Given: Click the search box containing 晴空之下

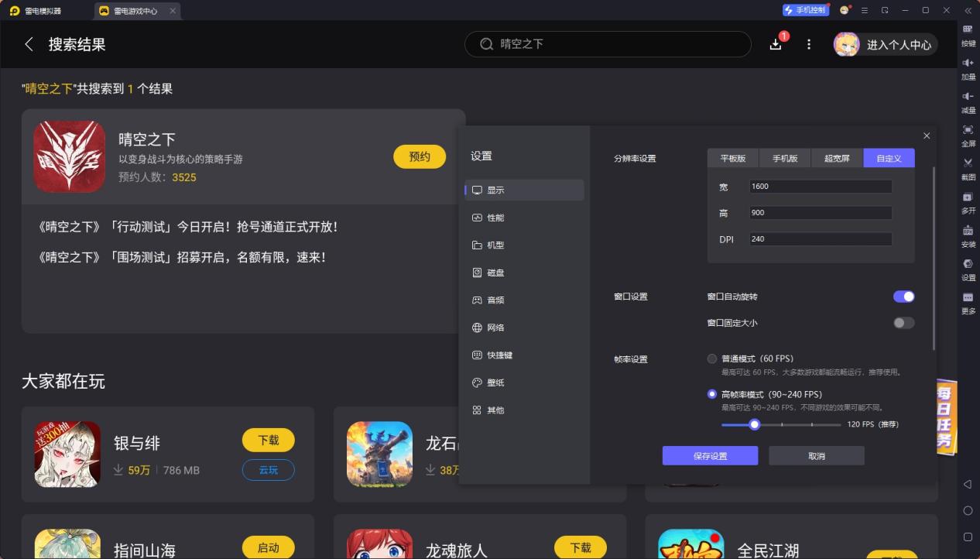Looking at the screenshot, I should point(608,44).
